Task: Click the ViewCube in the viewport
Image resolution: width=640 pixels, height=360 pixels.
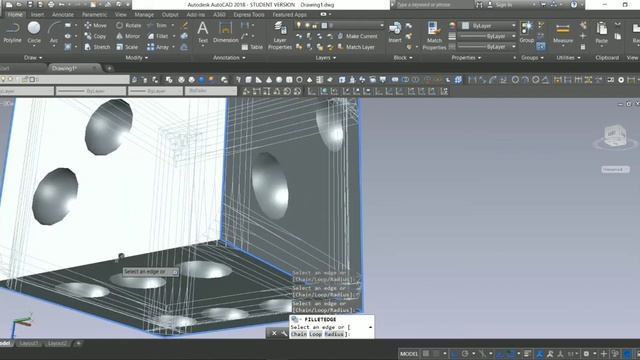Action: (x=615, y=137)
